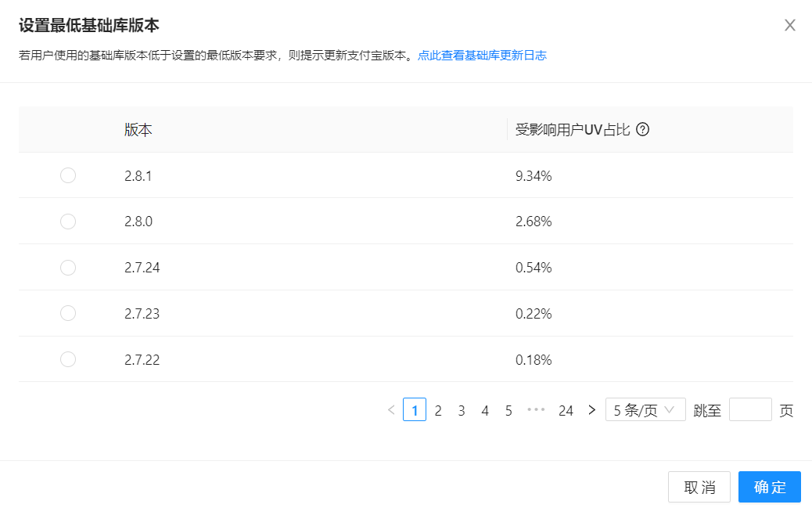812x508 pixels.
Task: Click the help icon beside 受影响用户UV占比
Action: point(643,129)
